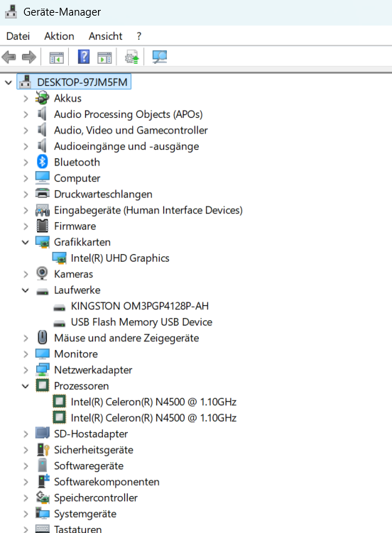The image size is (392, 533).
Task: Open the Aktion menu
Action: click(x=59, y=36)
